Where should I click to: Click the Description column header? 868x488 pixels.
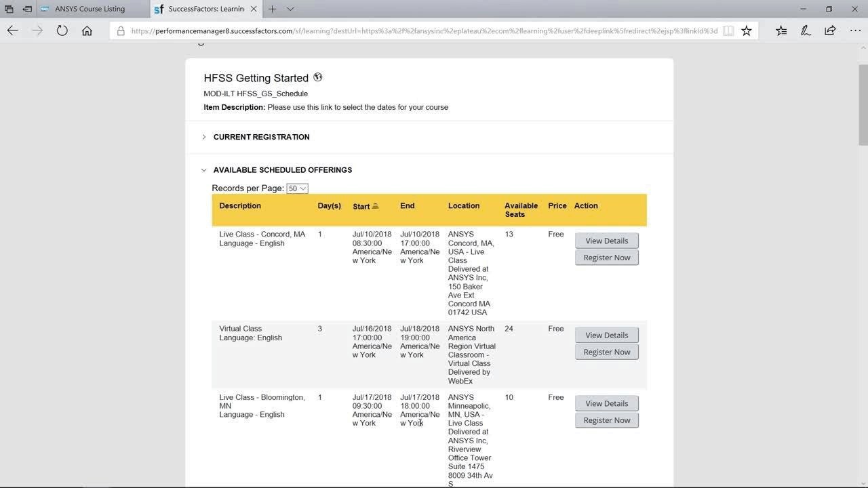[x=240, y=205]
